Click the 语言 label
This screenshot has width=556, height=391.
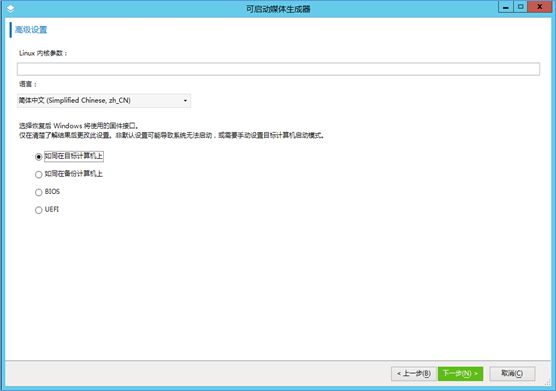(28, 84)
